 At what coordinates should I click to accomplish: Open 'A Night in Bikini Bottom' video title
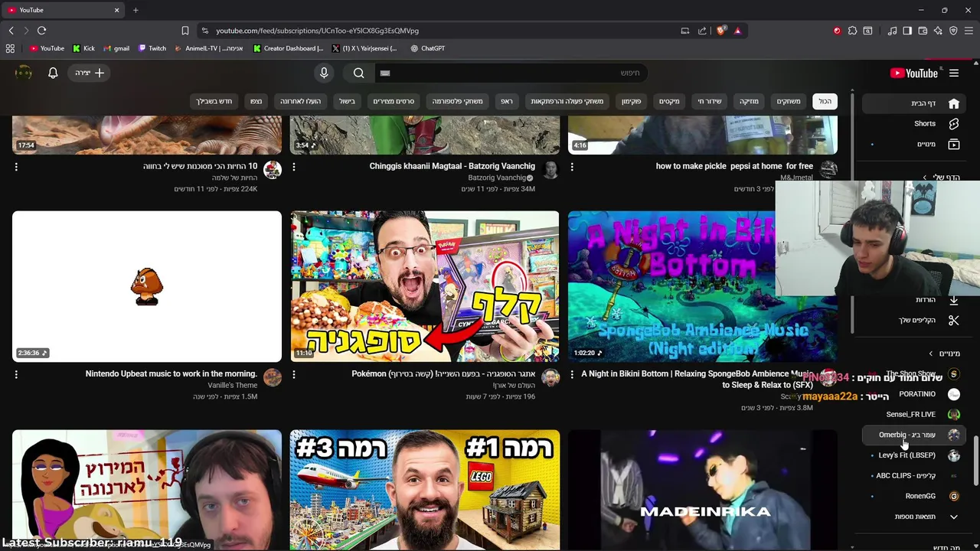[x=697, y=379]
